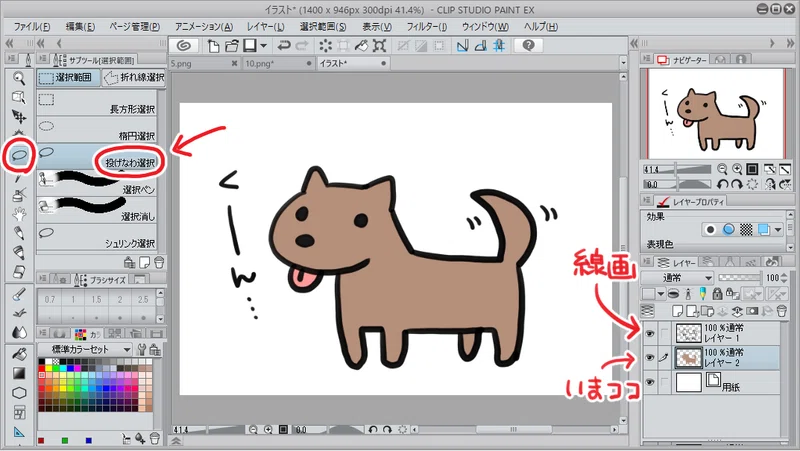
Task: Toggle clip to layer below icon
Action: (x=673, y=293)
